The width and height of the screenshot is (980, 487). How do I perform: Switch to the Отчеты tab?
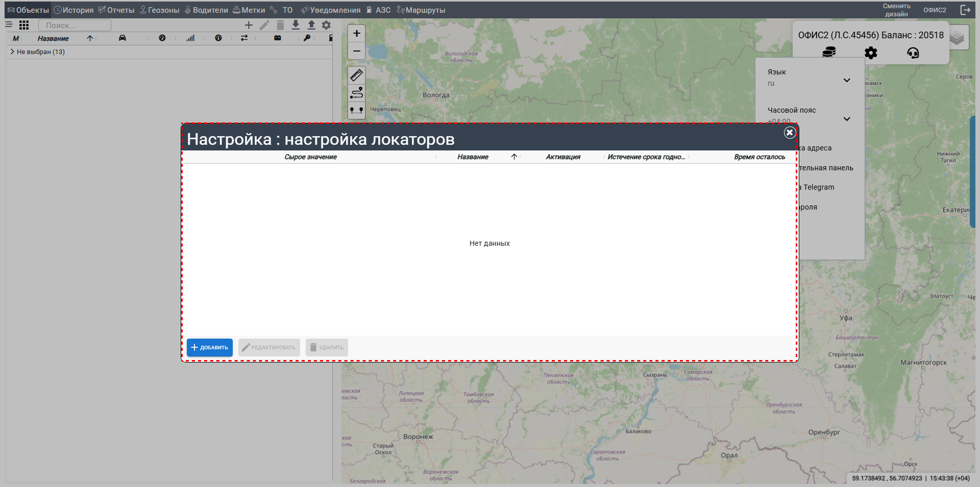(x=116, y=10)
